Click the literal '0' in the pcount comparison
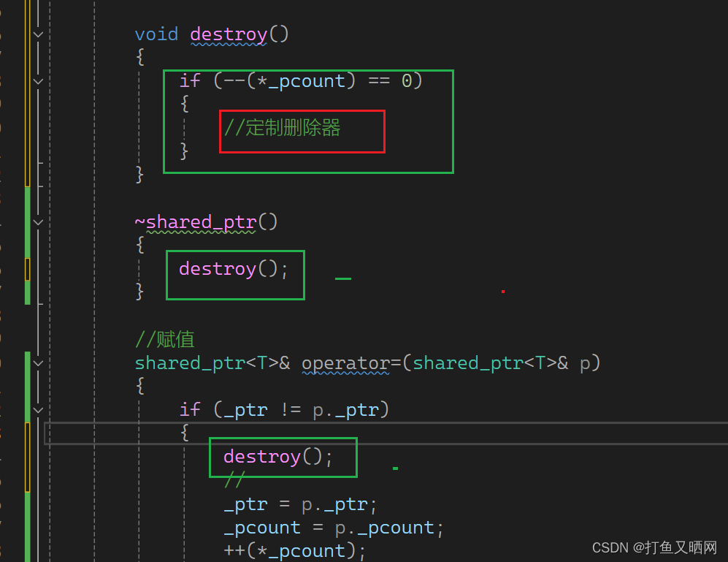 pos(407,81)
